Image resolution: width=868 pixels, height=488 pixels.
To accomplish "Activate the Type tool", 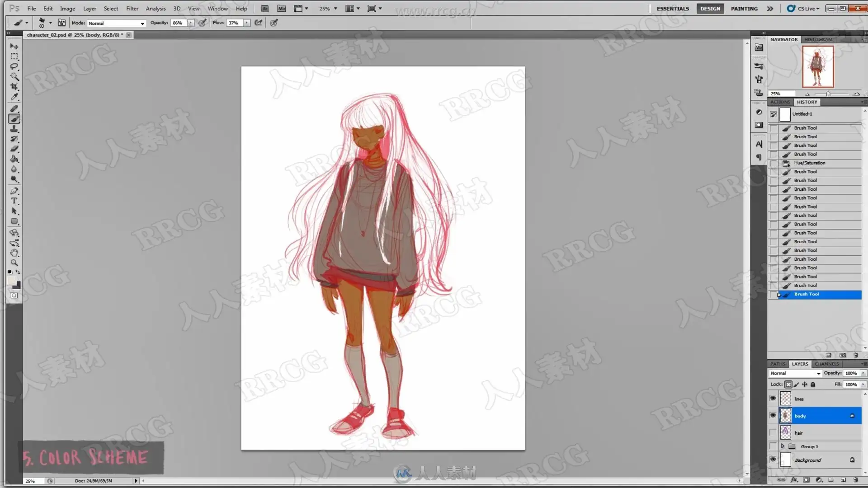I will click(14, 201).
